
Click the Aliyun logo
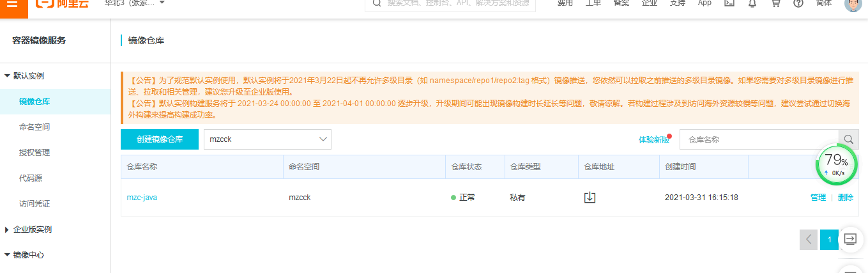[x=63, y=4]
